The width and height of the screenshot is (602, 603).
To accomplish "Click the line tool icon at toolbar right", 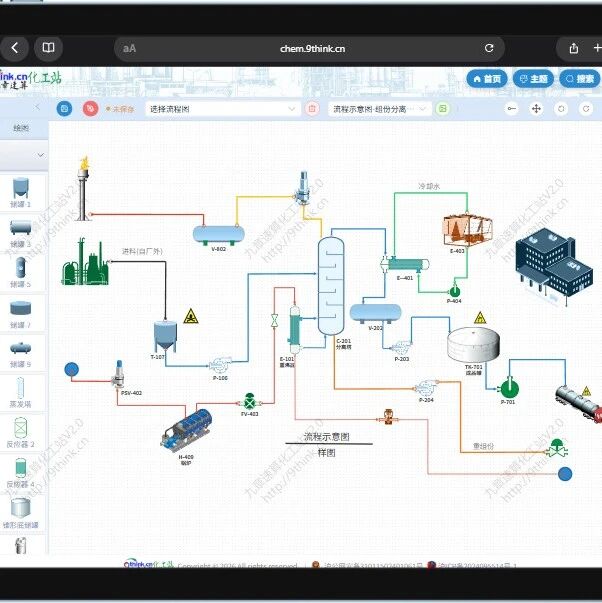I will point(512,109).
